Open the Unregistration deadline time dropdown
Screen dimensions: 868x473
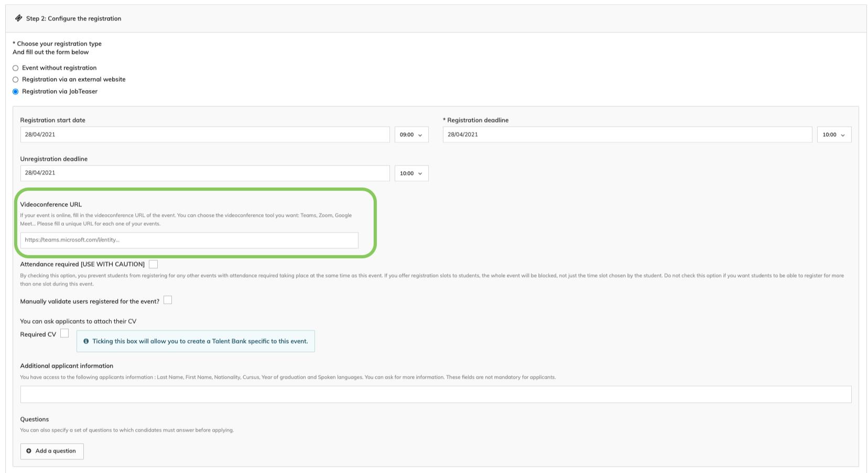[x=411, y=173]
